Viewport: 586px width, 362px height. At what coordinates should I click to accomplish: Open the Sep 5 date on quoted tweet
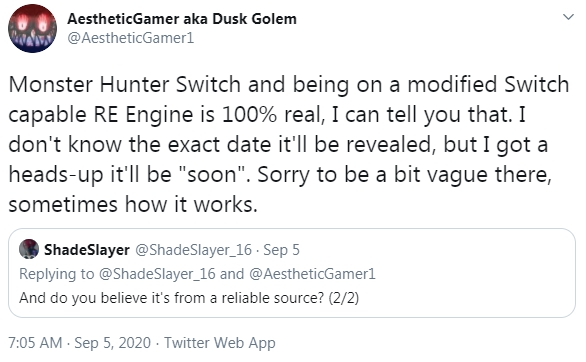click(281, 250)
